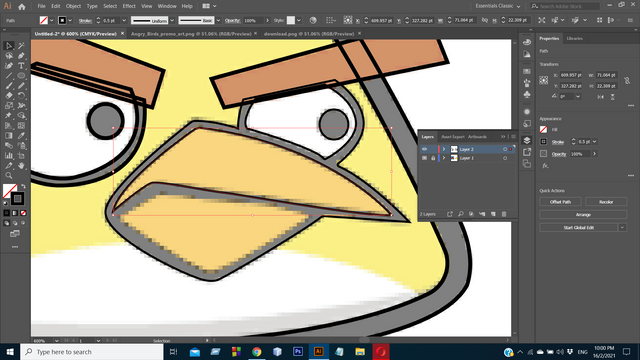Viewport: 640px width, 360px height.
Task: Open zoom level 600% dropdown in status bar
Action: point(56,341)
